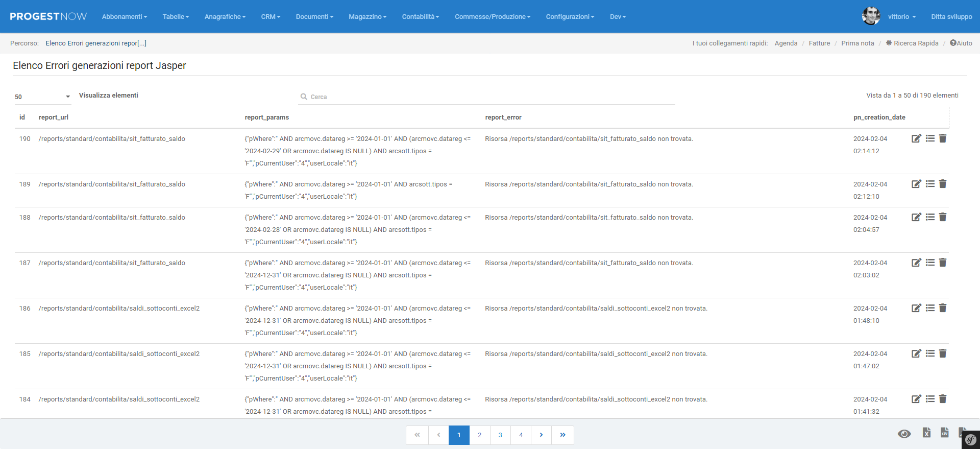This screenshot has width=980, height=449.
Task: Open the Fatture quick link
Action: click(819, 43)
